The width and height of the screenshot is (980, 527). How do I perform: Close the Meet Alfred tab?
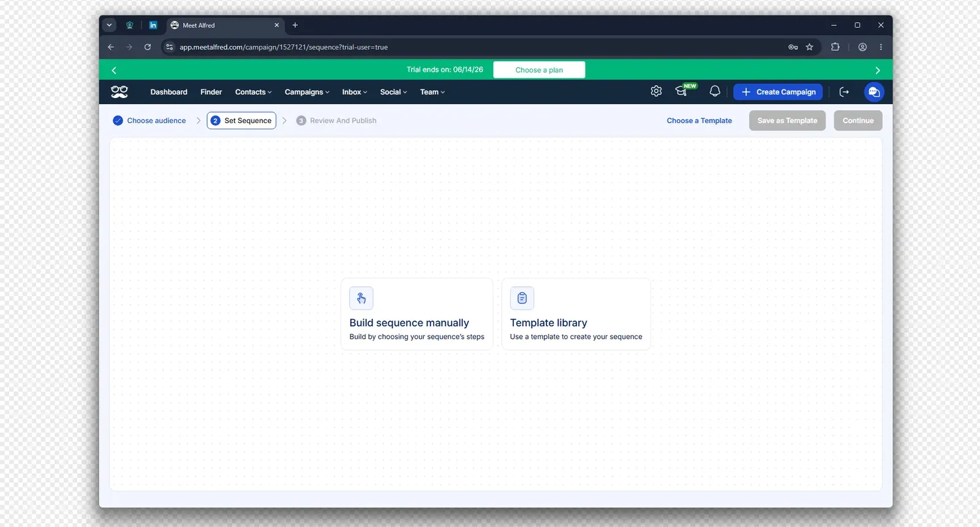[x=277, y=25]
